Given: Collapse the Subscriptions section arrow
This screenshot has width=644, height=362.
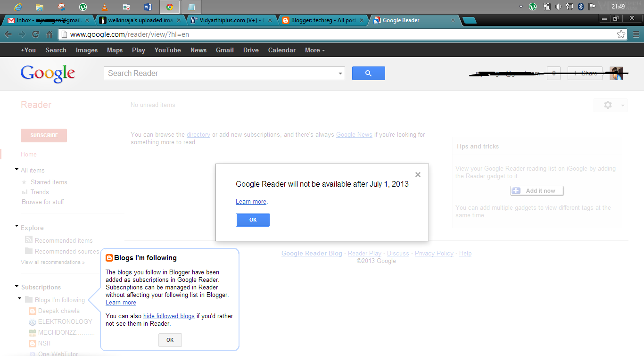Looking at the screenshot, I should (x=17, y=286).
